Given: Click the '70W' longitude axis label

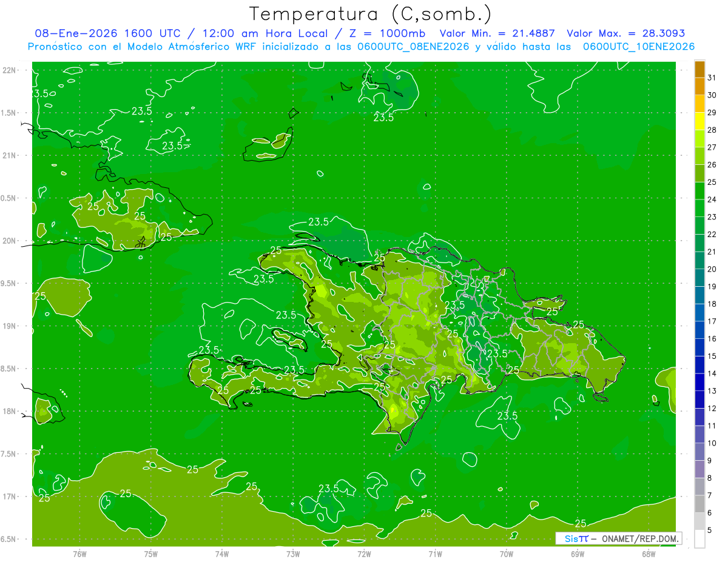Looking at the screenshot, I should click(x=507, y=554).
